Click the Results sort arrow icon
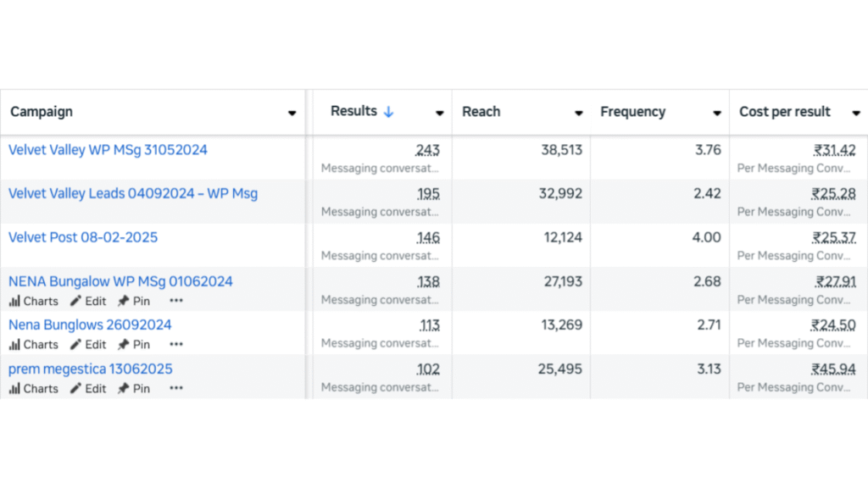 tap(389, 112)
